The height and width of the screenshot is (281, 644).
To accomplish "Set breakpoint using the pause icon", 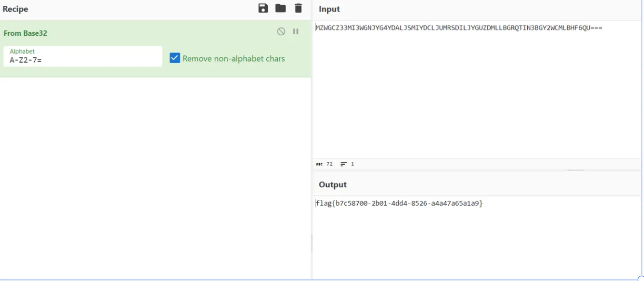I will (296, 32).
